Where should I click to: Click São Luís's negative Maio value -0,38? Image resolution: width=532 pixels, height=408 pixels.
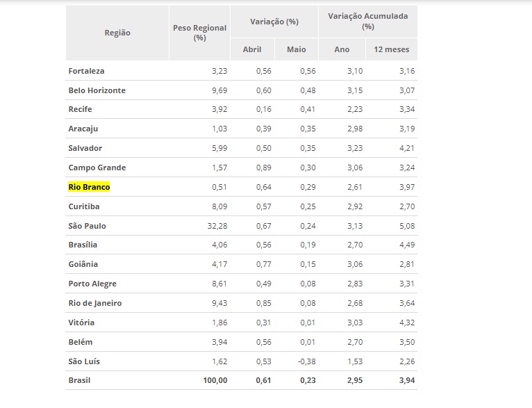coord(306,361)
